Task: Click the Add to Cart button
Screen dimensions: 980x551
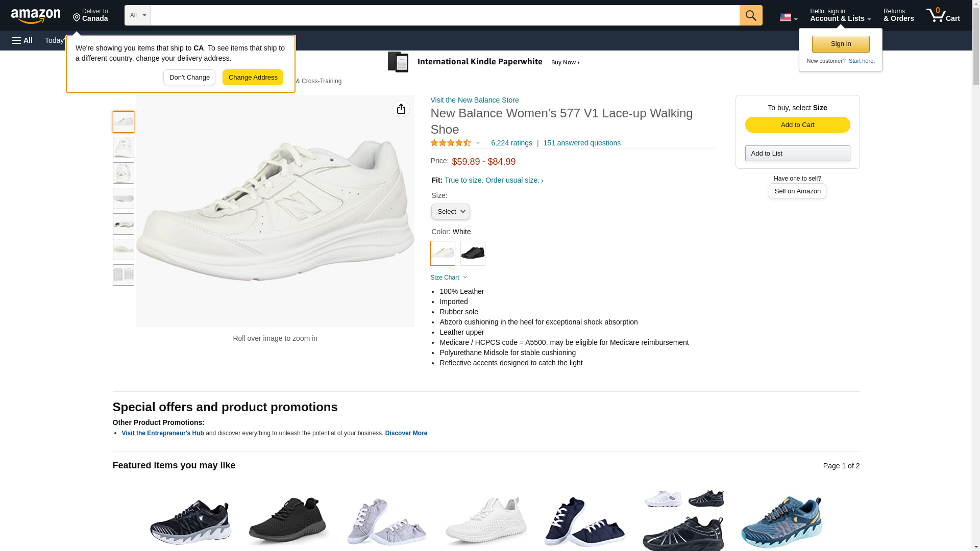Action: coord(797,125)
